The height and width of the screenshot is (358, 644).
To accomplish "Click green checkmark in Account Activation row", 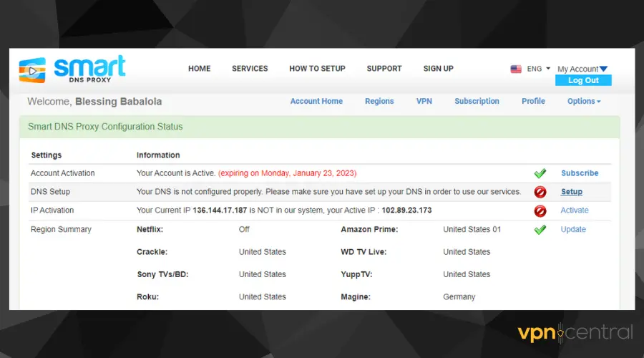I will pyautogui.click(x=540, y=173).
